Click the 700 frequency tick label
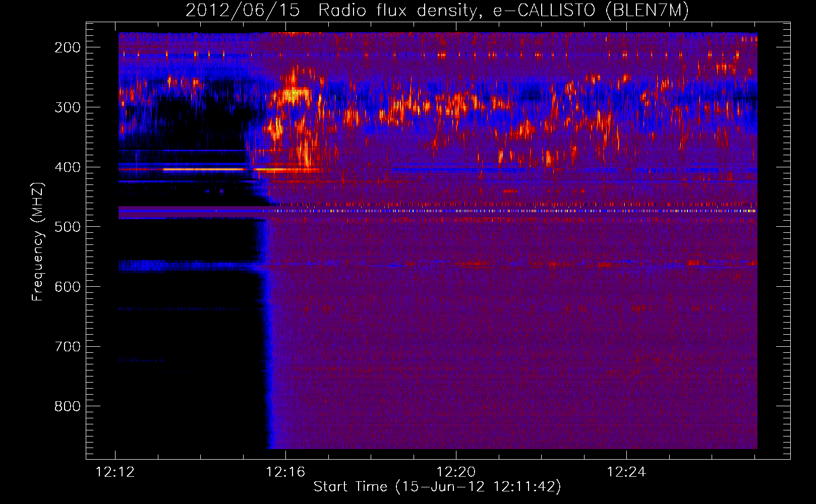Screen dimensions: 816x504 tap(68, 347)
